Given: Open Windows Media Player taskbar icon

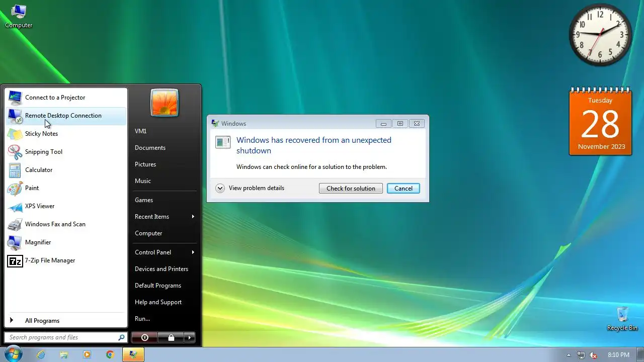Looking at the screenshot, I should (x=87, y=354).
